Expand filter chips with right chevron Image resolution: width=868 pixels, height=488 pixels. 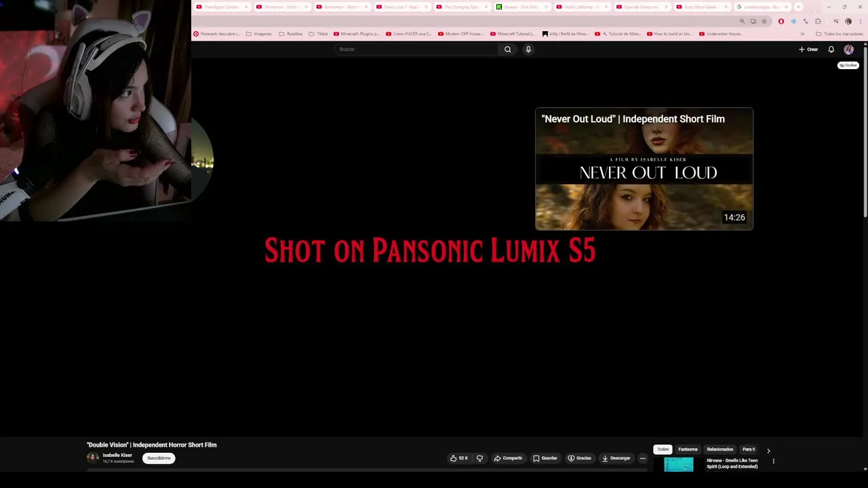click(768, 451)
